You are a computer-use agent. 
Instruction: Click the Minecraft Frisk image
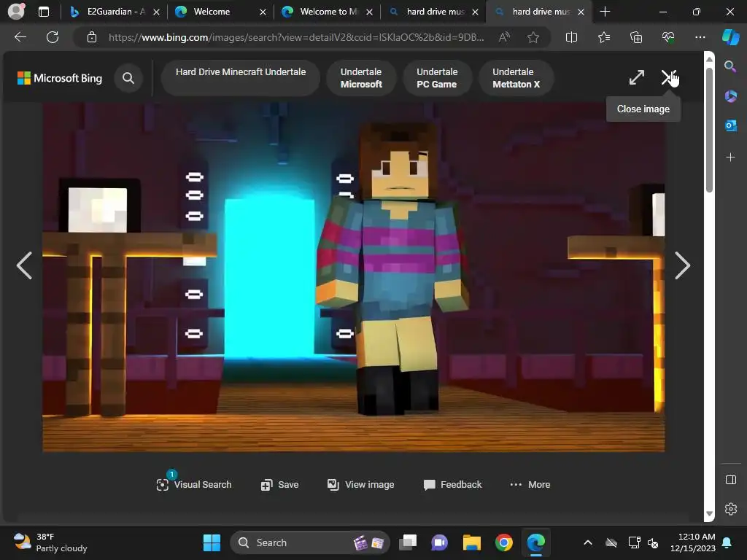pyautogui.click(x=354, y=276)
